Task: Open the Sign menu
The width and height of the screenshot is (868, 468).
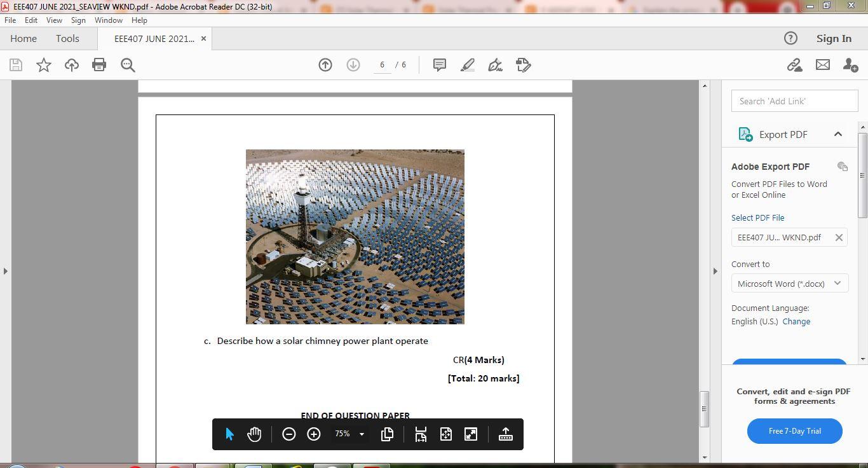Action: click(x=78, y=20)
